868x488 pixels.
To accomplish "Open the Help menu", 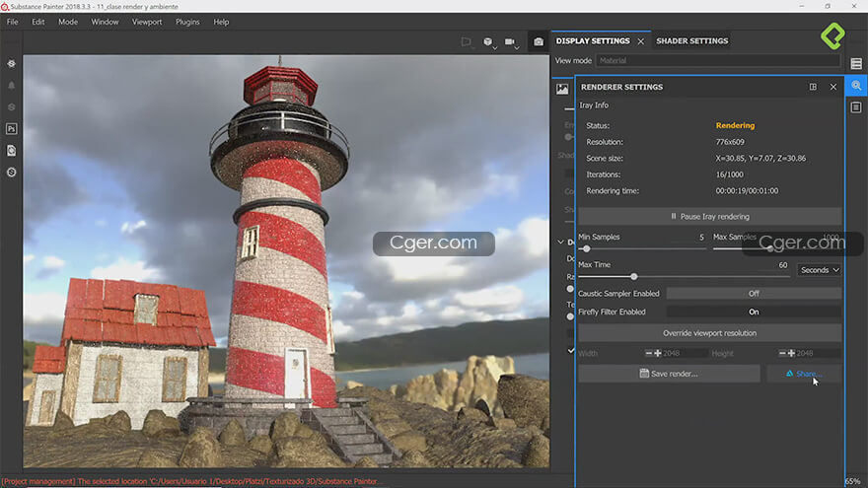I will (x=221, y=22).
